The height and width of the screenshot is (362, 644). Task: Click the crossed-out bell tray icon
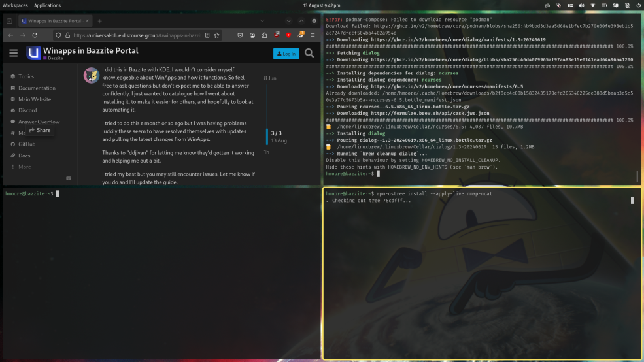pos(627,5)
